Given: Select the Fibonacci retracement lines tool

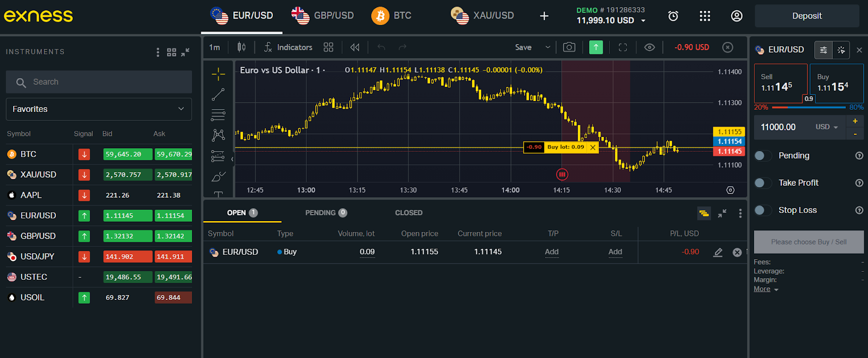Looking at the screenshot, I should pos(218,115).
